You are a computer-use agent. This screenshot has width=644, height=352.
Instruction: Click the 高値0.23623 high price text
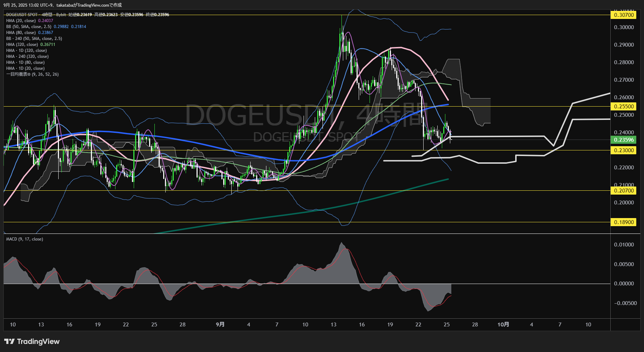pos(106,15)
